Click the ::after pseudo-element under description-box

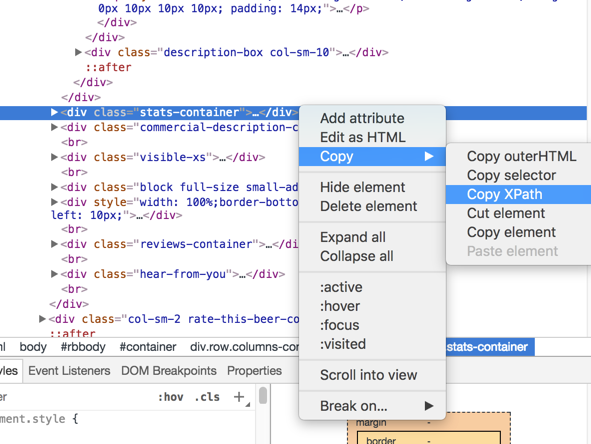109,67
